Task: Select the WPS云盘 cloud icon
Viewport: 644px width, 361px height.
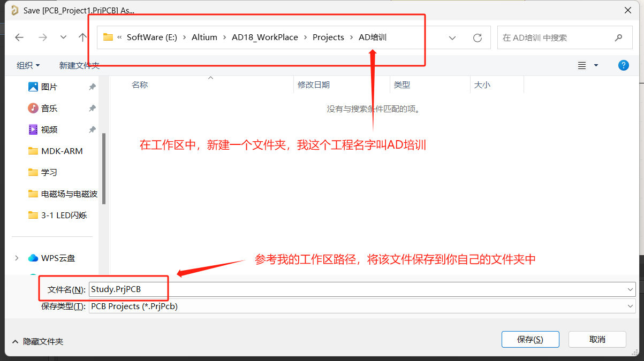Action: click(33, 258)
